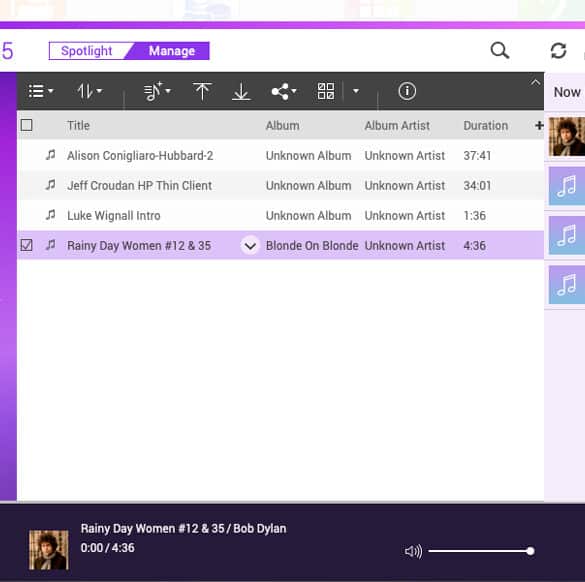Open the share icon menu
This screenshot has height=582, width=585.
click(x=284, y=91)
